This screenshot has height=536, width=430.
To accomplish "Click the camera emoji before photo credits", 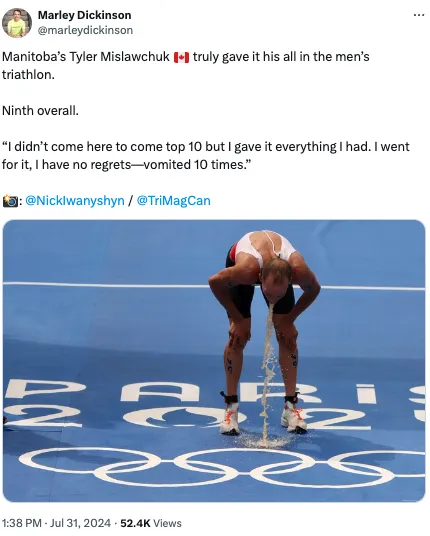I will pyautogui.click(x=10, y=201).
